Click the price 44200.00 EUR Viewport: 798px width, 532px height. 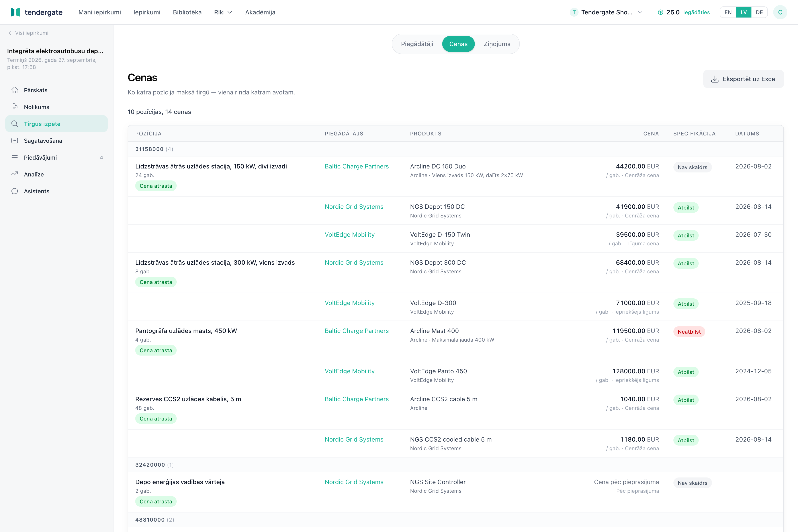[x=637, y=166]
